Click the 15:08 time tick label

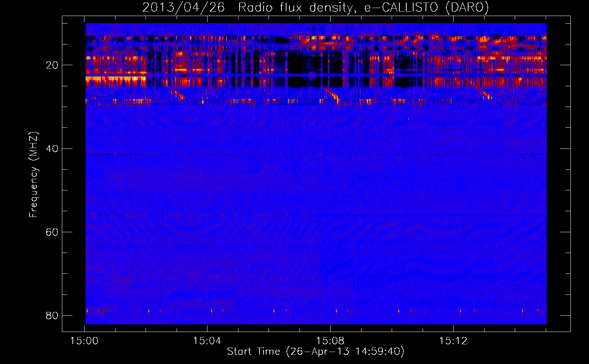(x=330, y=341)
